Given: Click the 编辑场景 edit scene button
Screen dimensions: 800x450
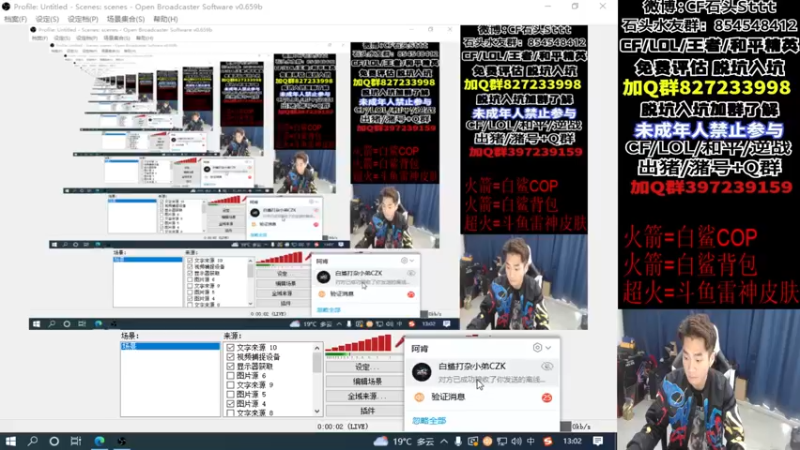Looking at the screenshot, I should (365, 381).
